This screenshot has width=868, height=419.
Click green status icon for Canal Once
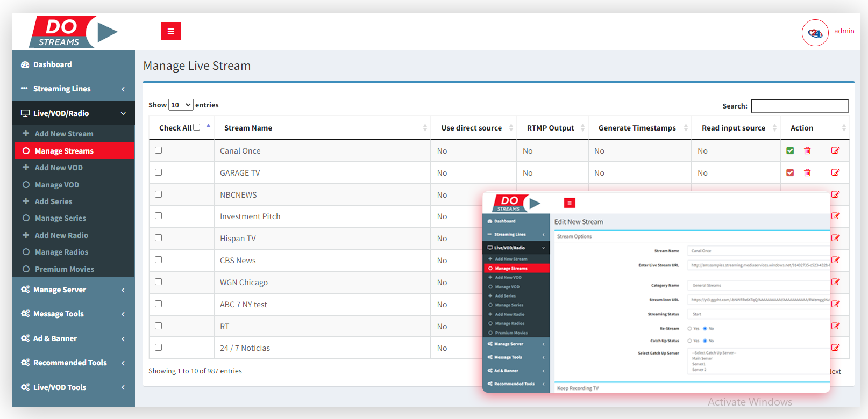[x=790, y=151]
